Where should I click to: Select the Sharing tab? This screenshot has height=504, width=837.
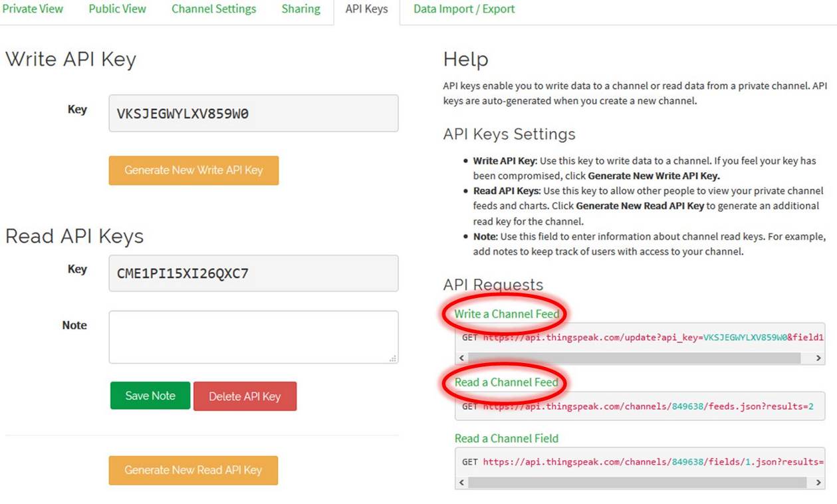click(x=300, y=9)
